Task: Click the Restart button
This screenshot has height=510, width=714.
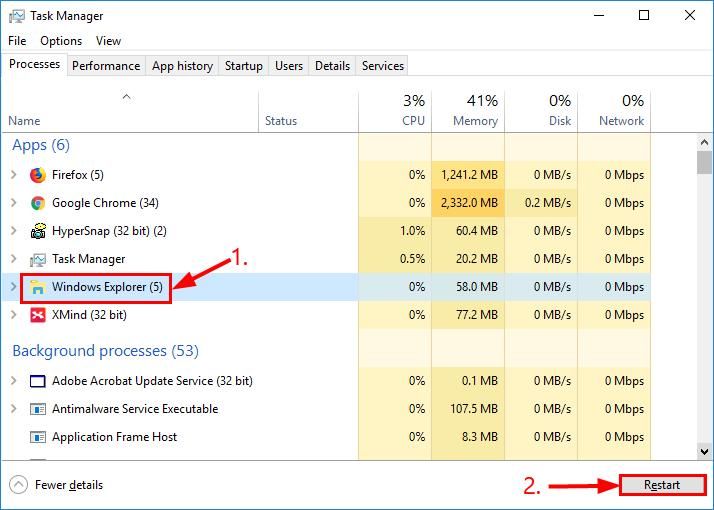Action: coord(662,485)
